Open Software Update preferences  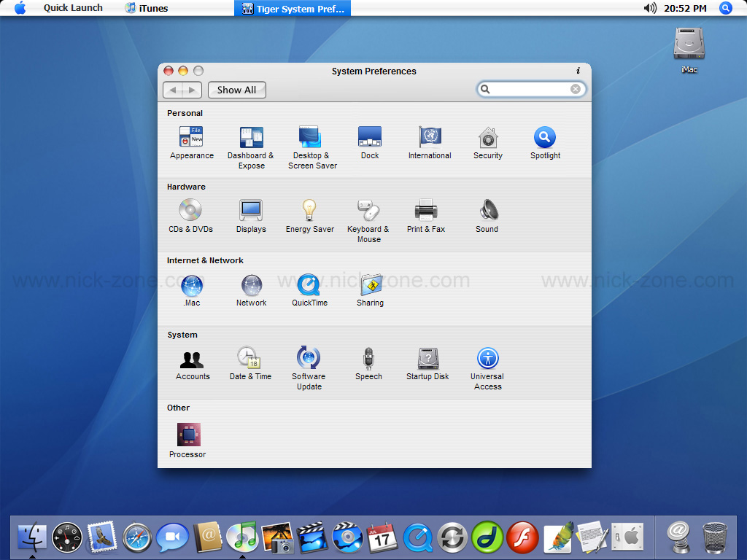[309, 368]
